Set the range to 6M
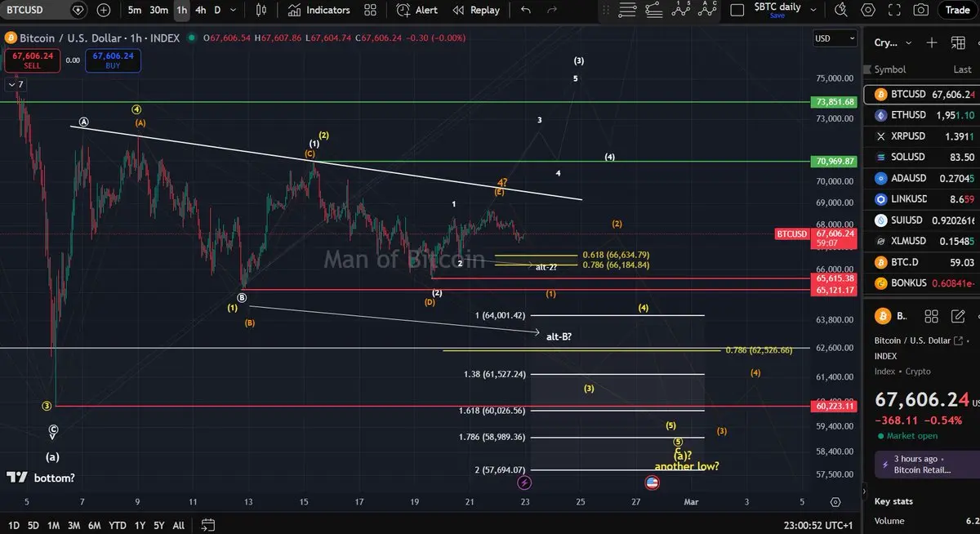 point(95,525)
